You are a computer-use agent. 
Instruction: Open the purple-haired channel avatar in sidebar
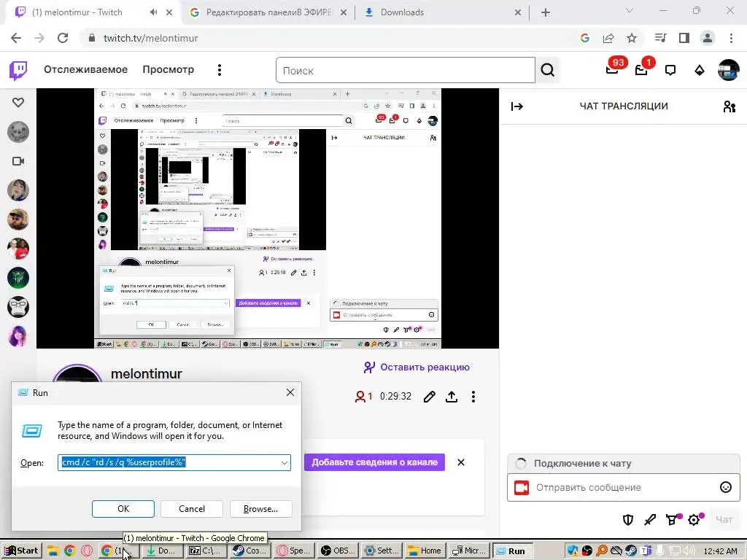point(18,336)
